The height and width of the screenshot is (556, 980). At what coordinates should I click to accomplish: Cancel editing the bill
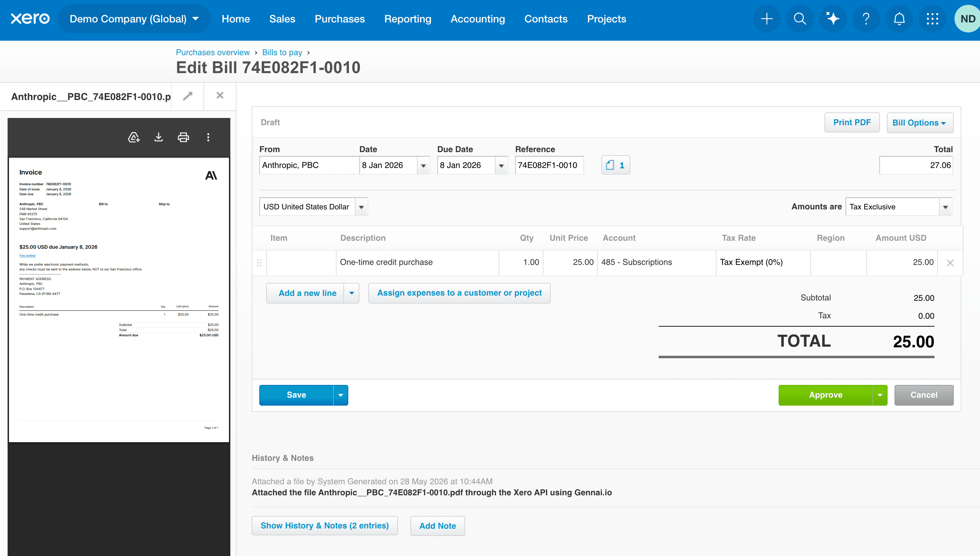pyautogui.click(x=923, y=395)
